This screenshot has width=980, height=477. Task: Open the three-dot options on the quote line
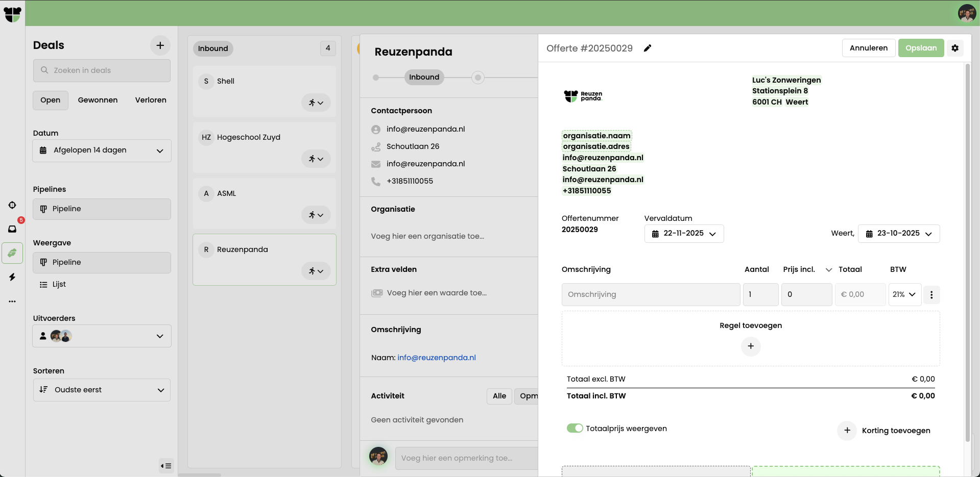(931, 294)
